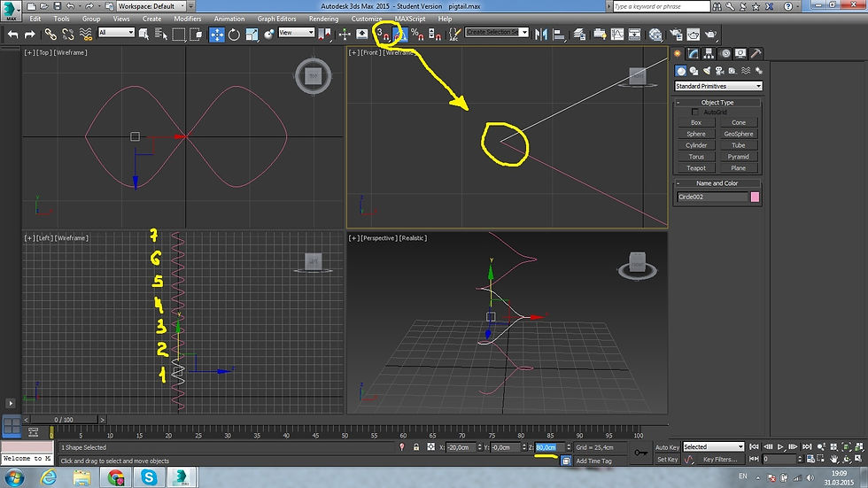Choose Rectangular Selection Region tool

click(178, 35)
